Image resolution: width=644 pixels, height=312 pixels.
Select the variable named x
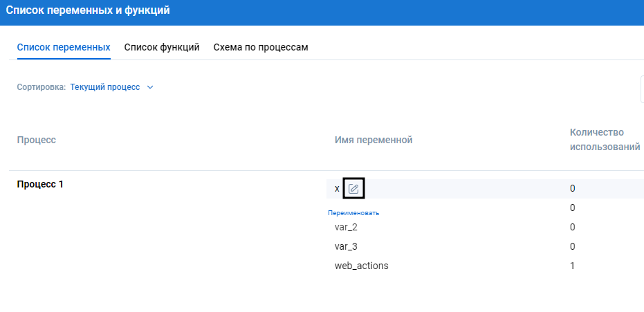coord(337,188)
